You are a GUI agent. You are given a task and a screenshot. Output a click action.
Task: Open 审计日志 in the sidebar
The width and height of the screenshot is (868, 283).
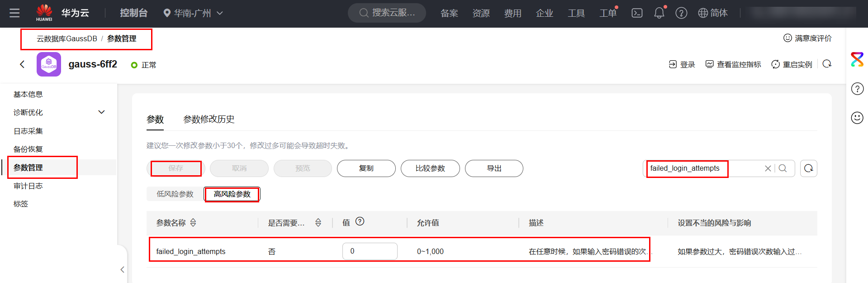point(28,186)
